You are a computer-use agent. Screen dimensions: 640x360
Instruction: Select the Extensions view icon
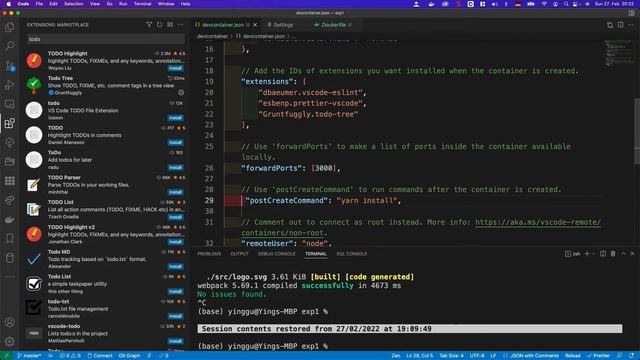9,123
